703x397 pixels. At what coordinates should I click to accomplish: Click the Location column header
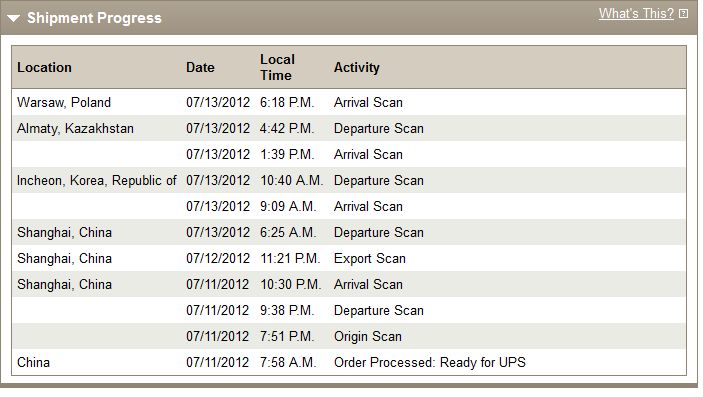[x=44, y=67]
